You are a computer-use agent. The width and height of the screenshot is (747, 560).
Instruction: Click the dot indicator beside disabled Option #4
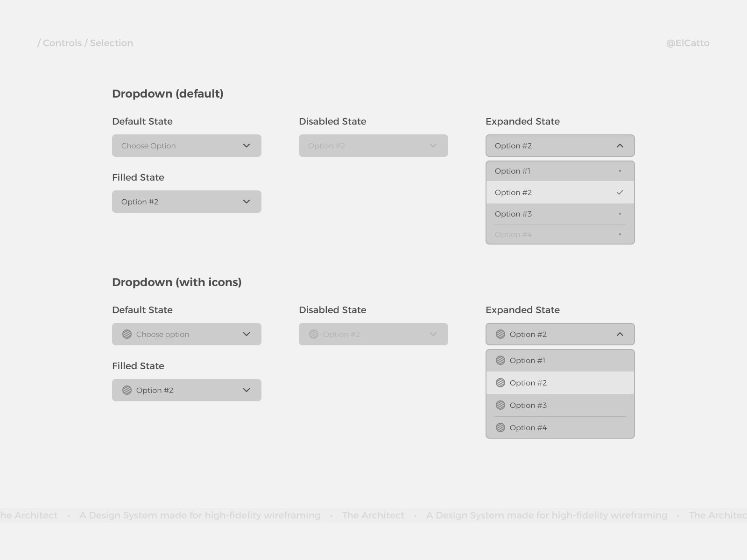pyautogui.click(x=620, y=234)
